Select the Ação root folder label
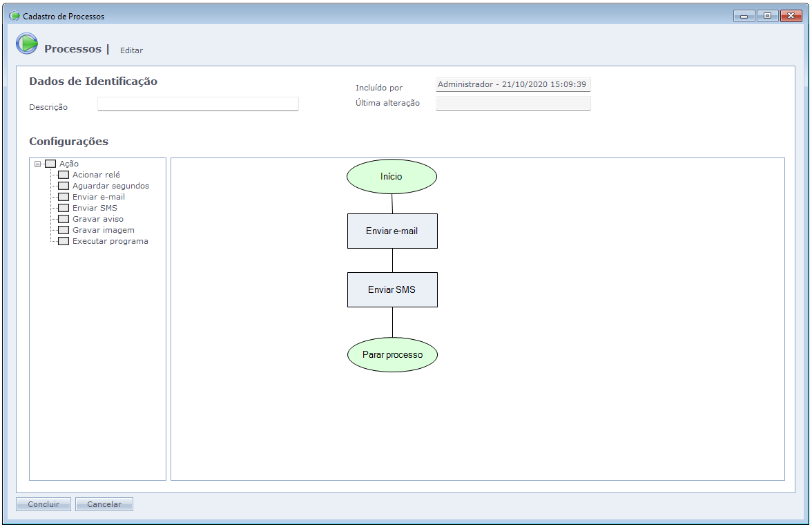This screenshot has height=527, width=812. [69, 164]
